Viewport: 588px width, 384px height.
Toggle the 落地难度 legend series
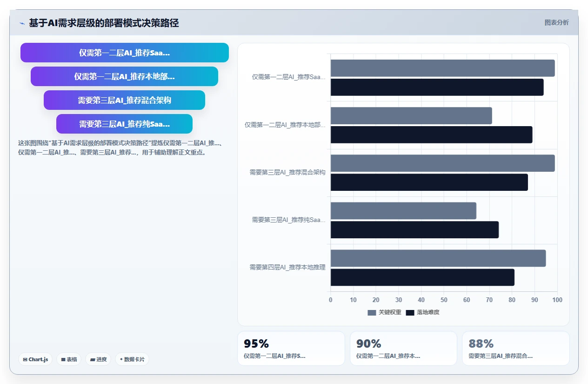(422, 312)
